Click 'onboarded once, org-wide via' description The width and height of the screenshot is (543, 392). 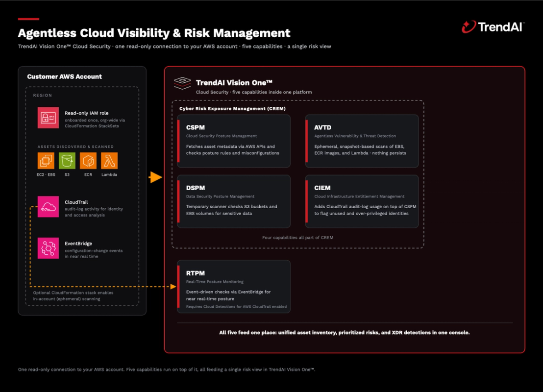point(95,120)
